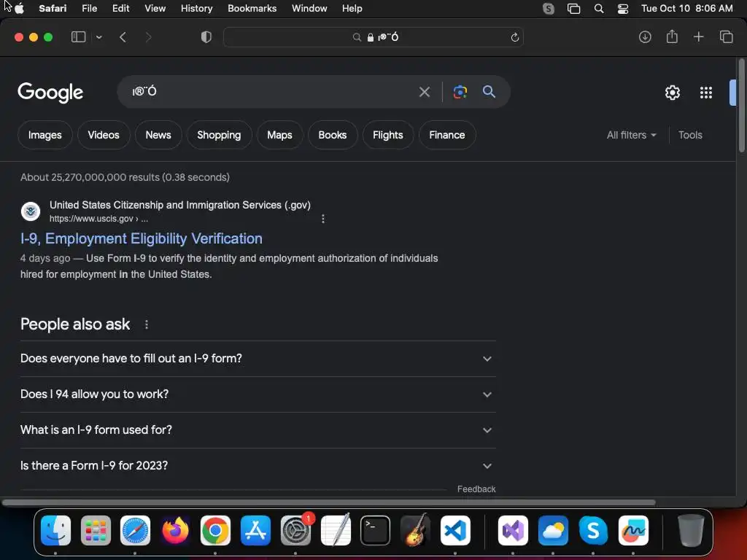Image resolution: width=747 pixels, height=560 pixels.
Task: Go forward to the next page
Action: (x=148, y=37)
